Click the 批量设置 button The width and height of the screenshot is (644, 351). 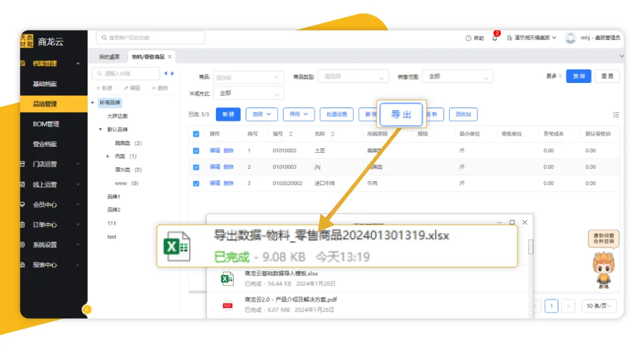(x=336, y=114)
